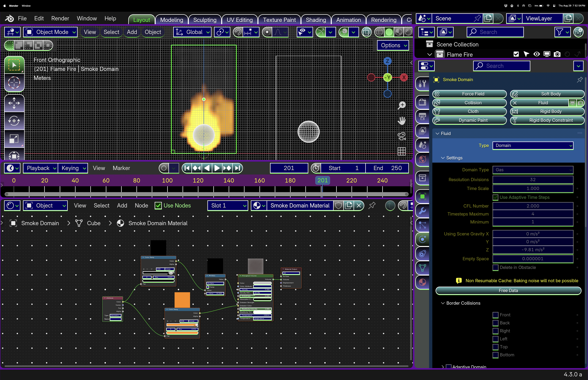Open the Tool properties tab

coord(422,84)
